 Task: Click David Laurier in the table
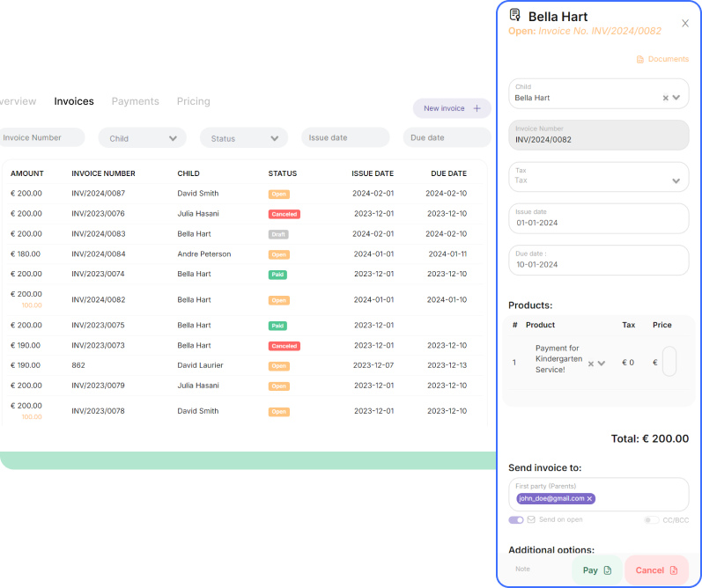tap(200, 365)
